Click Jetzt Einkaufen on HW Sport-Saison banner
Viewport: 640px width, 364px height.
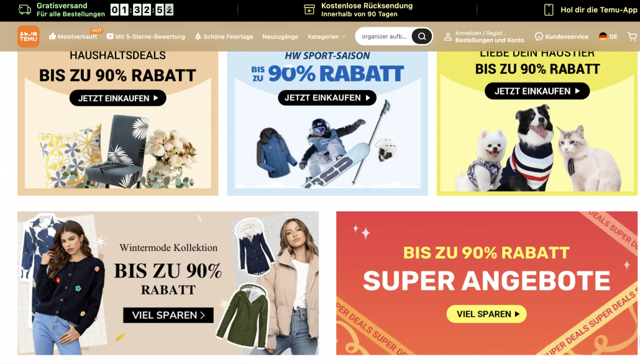point(327,98)
